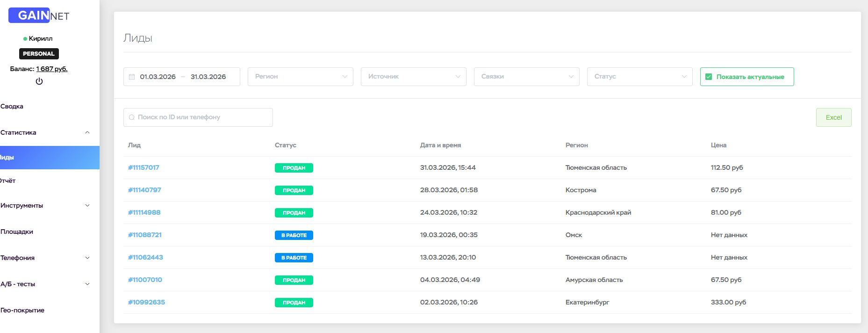Click the search by ID or phone field

(198, 117)
